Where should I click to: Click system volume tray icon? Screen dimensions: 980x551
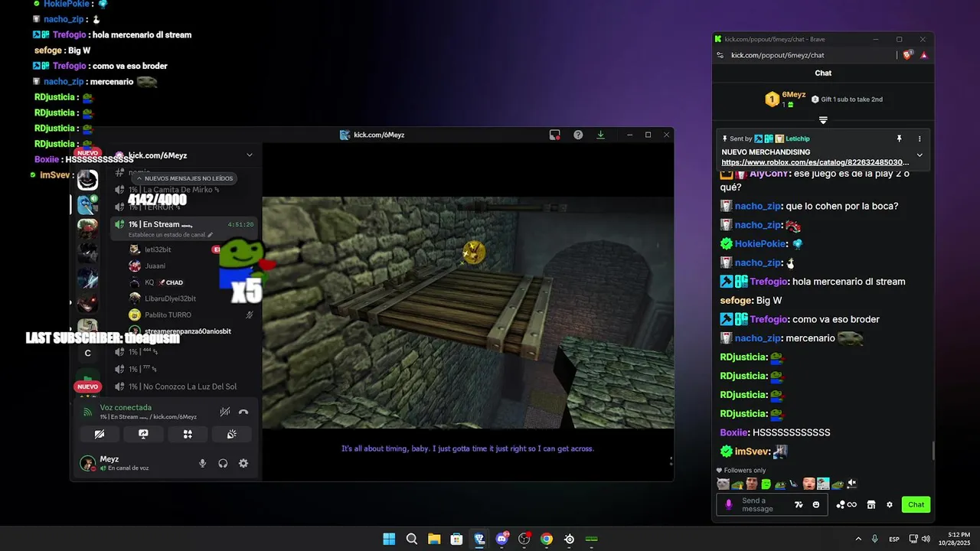tap(926, 539)
